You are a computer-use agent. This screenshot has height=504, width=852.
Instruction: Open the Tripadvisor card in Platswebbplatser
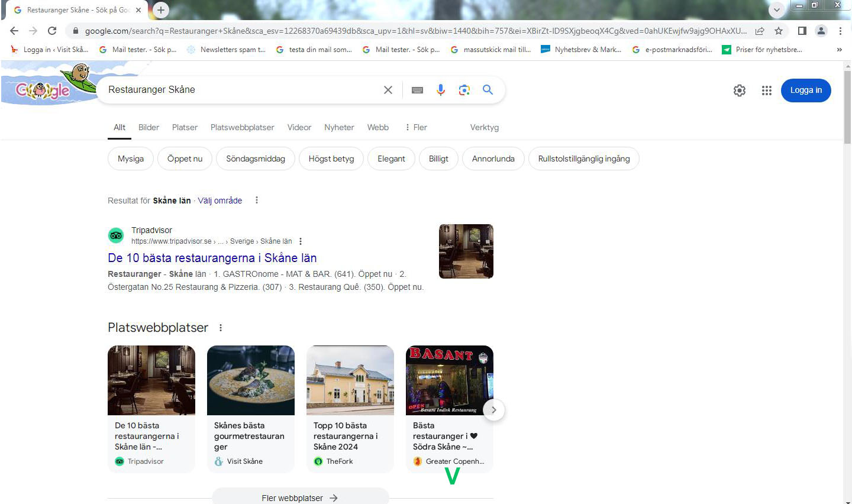click(151, 409)
